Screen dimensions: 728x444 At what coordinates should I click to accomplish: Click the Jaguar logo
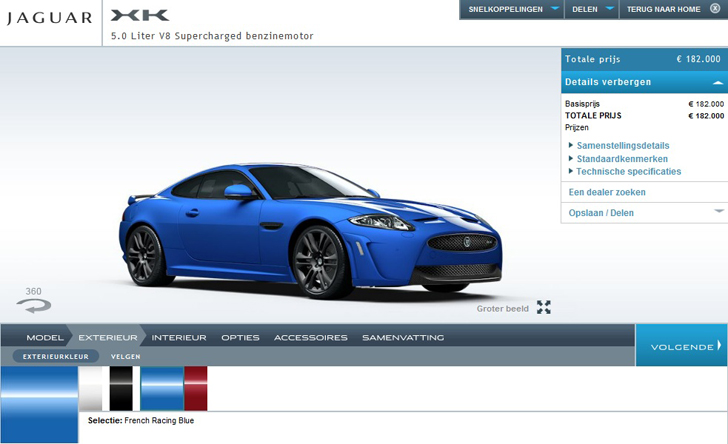(49, 18)
